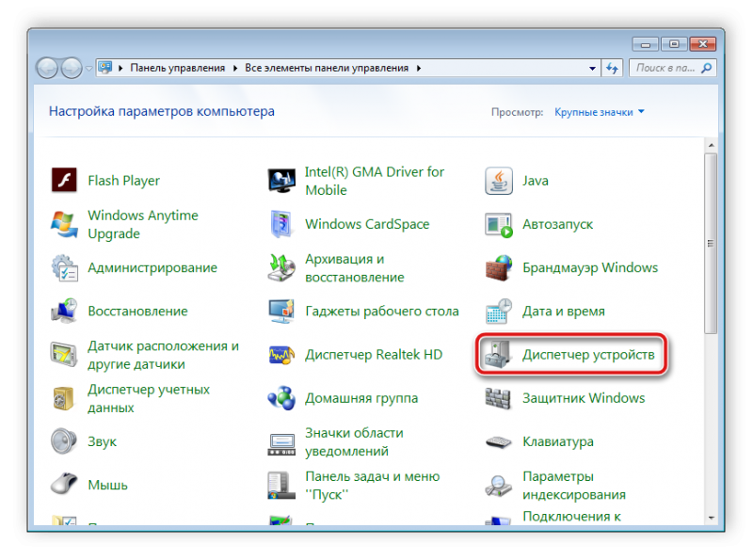Click the Брандмауэр Windows link
This screenshot has width=753, height=560.
tap(590, 267)
